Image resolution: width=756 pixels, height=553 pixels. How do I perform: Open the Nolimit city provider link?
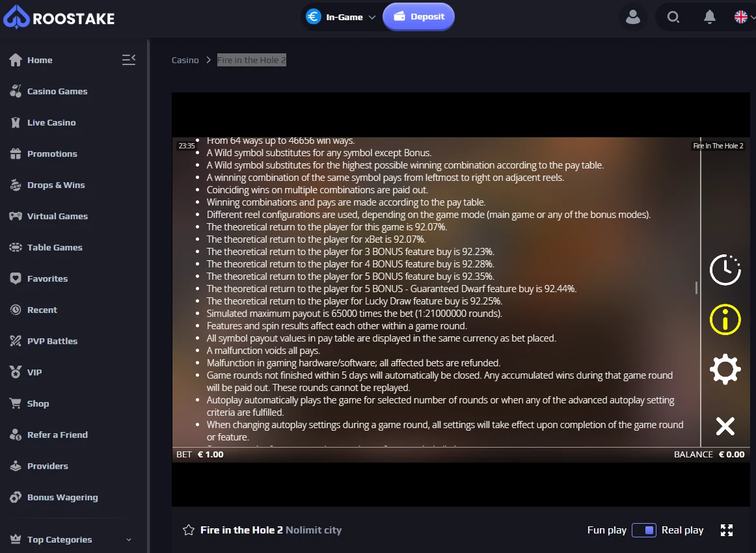click(x=314, y=530)
